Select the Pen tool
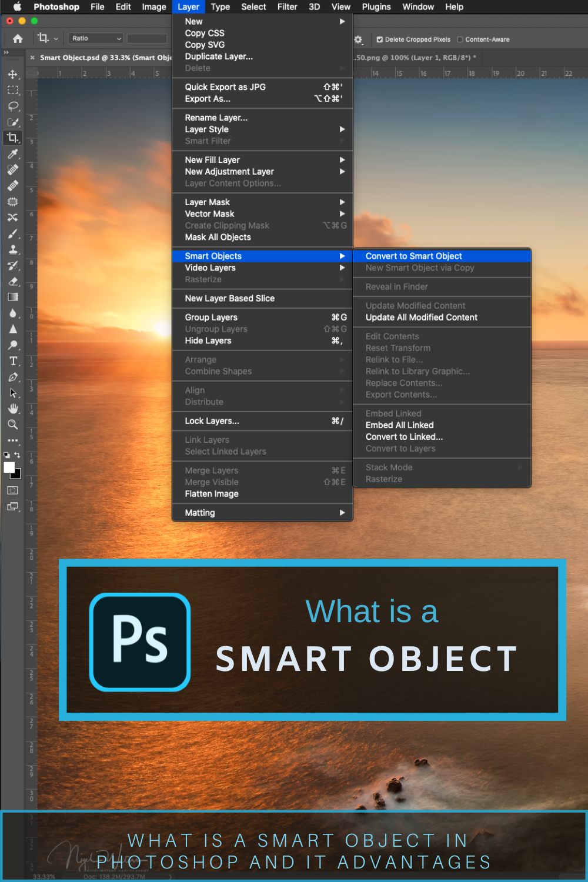Viewport: 588px width, 882px height. (x=13, y=377)
